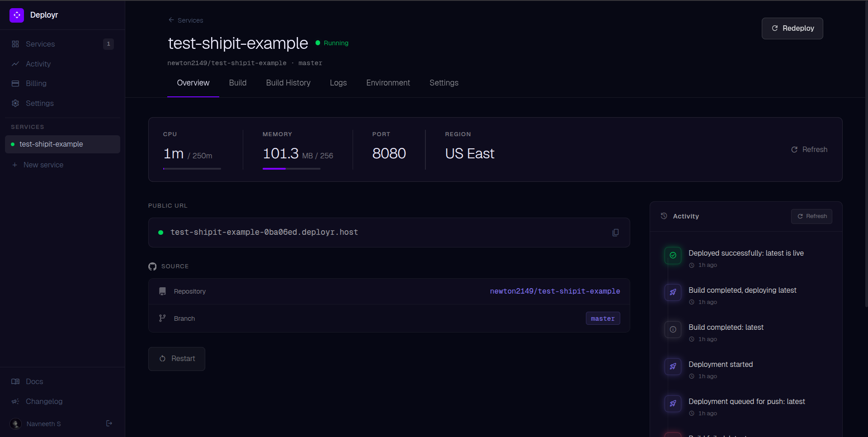The image size is (868, 437).
Task: Click the GitHub icon beside SOURCE
Action: (152, 266)
